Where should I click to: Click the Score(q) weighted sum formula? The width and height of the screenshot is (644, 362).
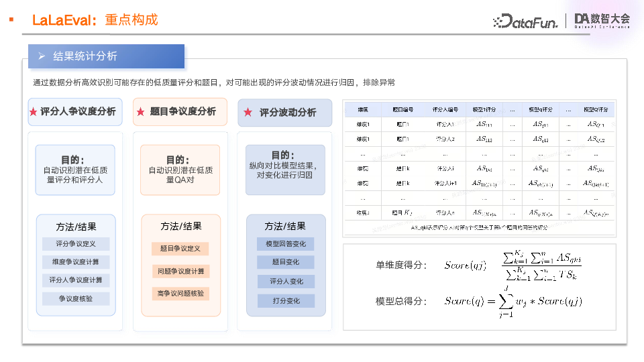[x=513, y=302]
